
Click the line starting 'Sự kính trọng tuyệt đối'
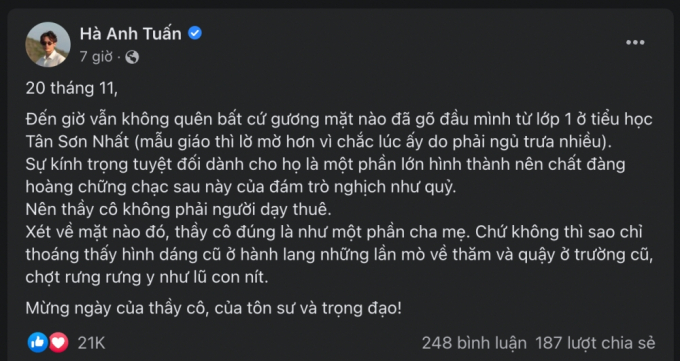(325, 165)
